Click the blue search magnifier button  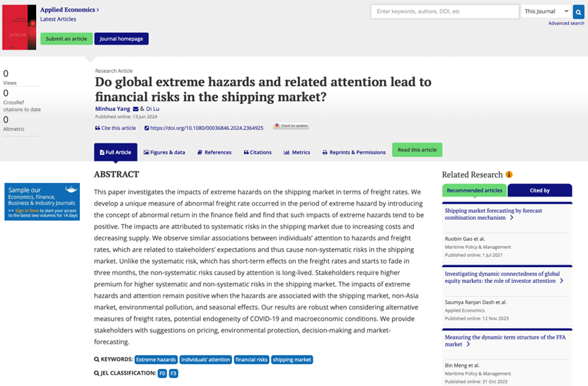pos(579,12)
